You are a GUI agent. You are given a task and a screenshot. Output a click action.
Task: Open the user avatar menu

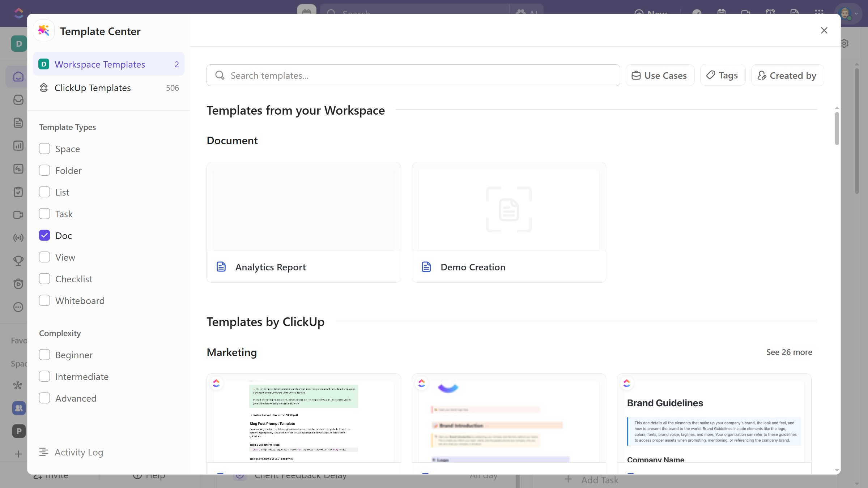coord(848,14)
